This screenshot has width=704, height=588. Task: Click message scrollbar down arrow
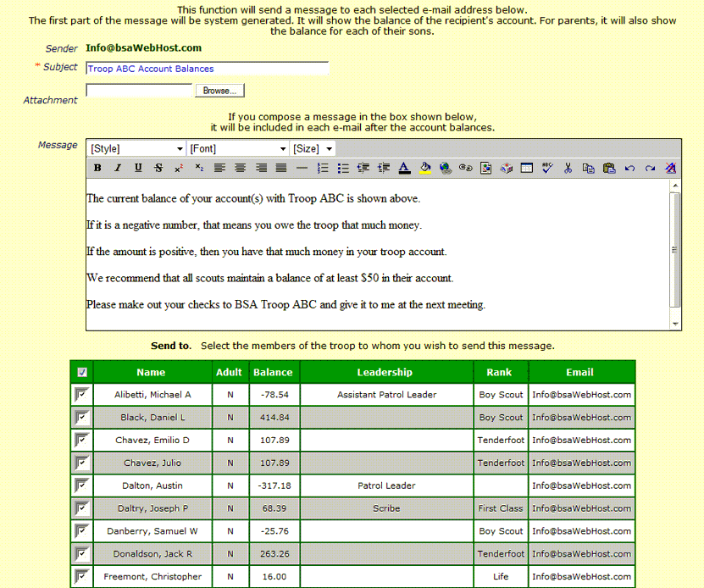(x=675, y=324)
